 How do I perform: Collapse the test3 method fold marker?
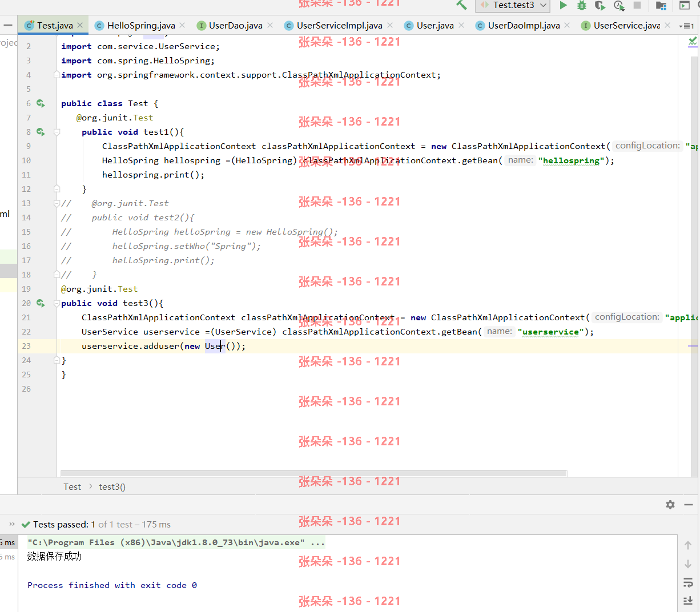57,303
